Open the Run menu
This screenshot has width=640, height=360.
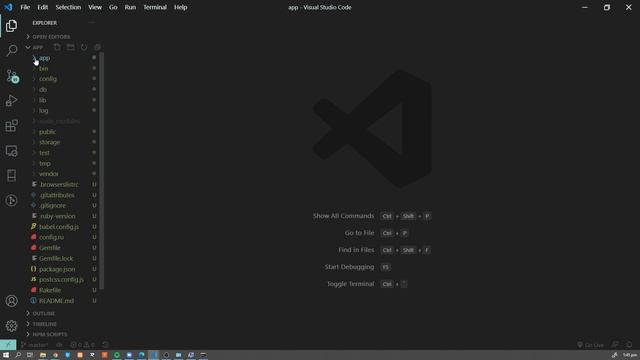click(130, 7)
